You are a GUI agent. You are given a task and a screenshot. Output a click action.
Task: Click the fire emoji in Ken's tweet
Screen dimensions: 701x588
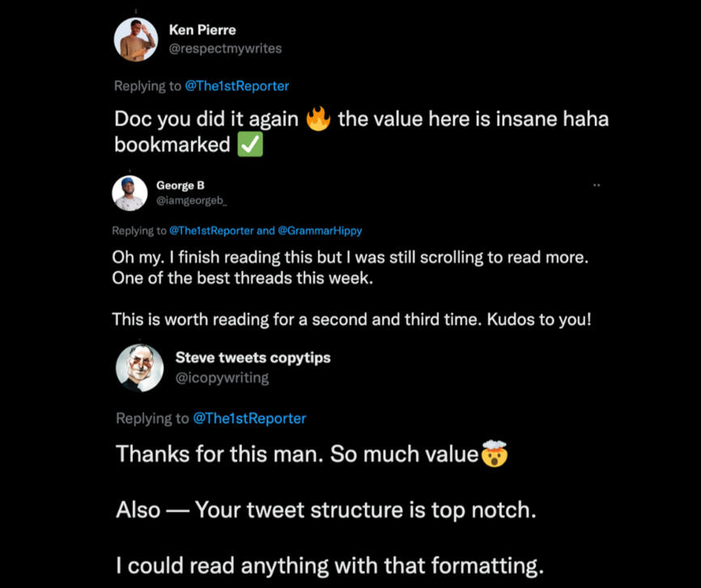pos(318,119)
